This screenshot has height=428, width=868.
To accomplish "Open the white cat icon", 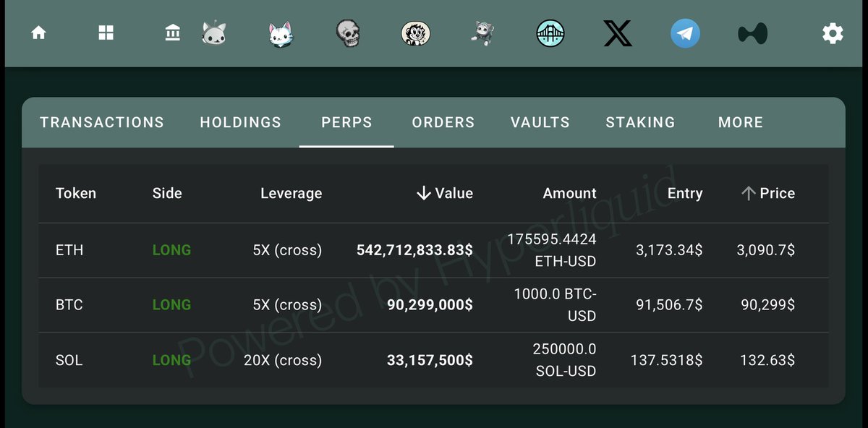I will pyautogui.click(x=281, y=33).
